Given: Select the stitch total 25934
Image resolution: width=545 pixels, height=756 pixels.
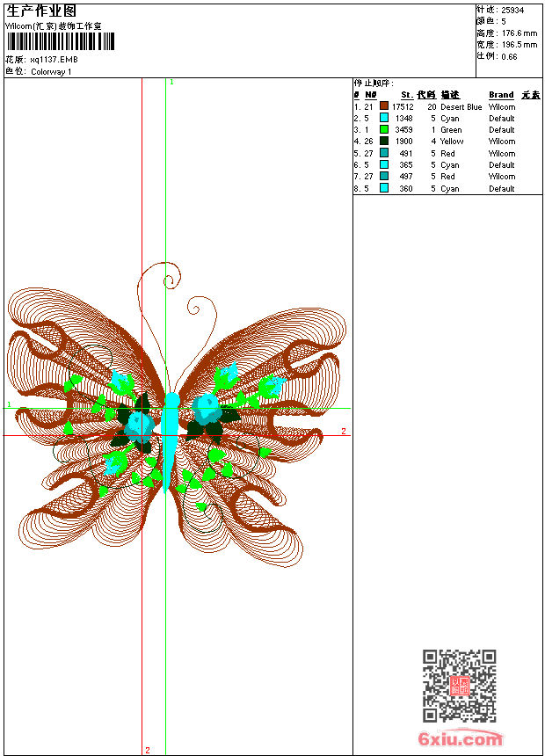Looking at the screenshot, I should [x=512, y=11].
